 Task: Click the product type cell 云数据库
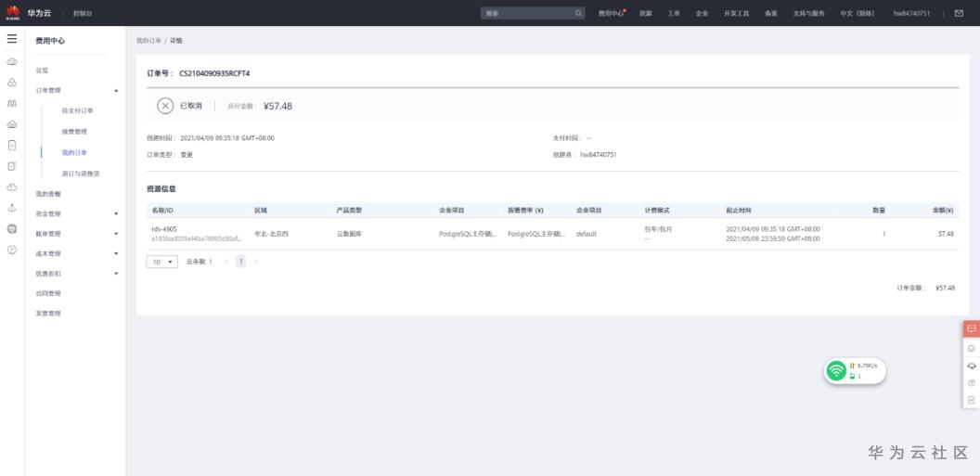point(349,234)
